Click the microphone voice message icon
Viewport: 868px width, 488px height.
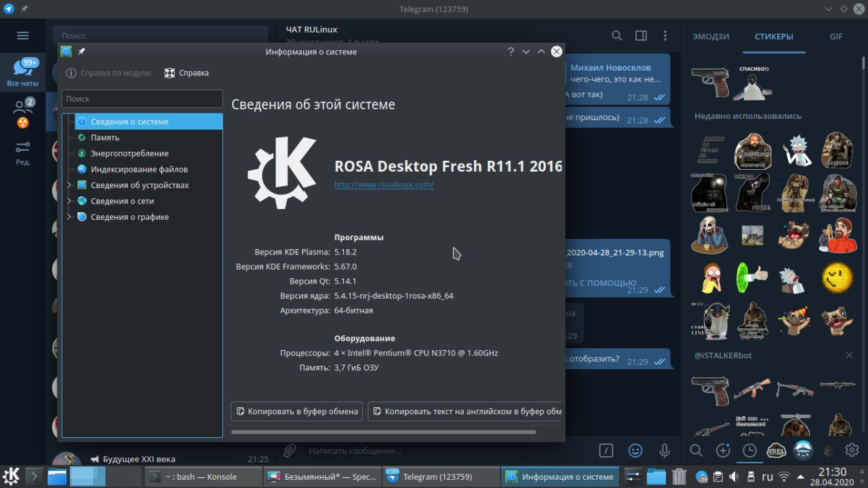pyautogui.click(x=665, y=450)
